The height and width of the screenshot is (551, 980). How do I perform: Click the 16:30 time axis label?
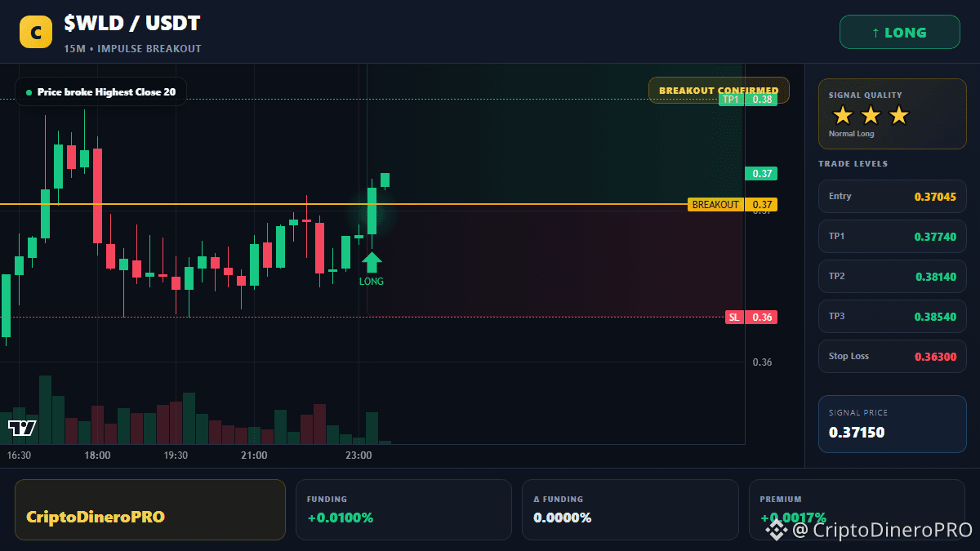click(19, 455)
